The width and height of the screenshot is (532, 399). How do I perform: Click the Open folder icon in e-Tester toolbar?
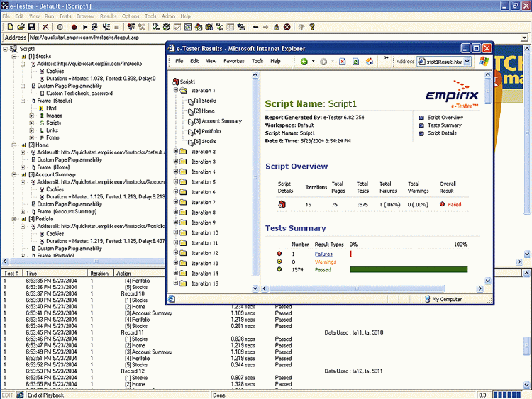tap(21, 27)
